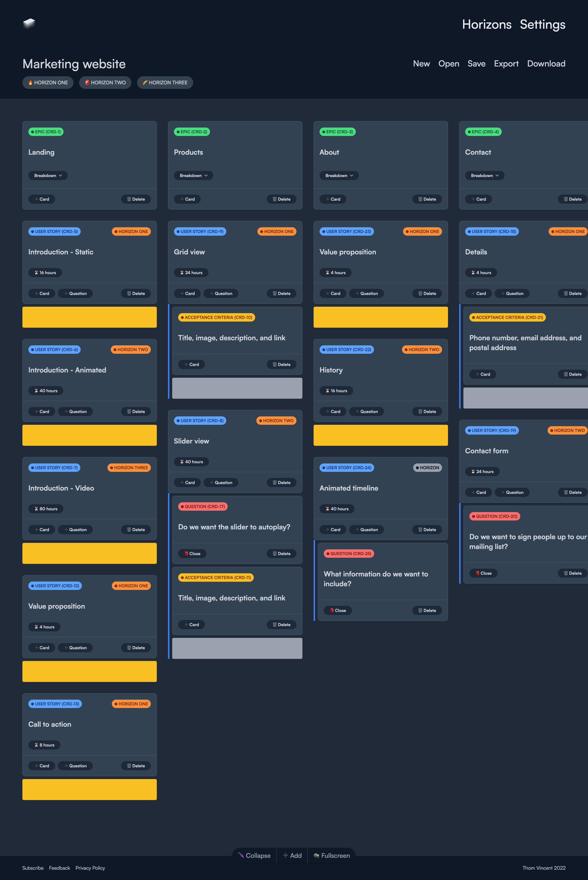Delete the History user story
588x880 pixels.
427,411
